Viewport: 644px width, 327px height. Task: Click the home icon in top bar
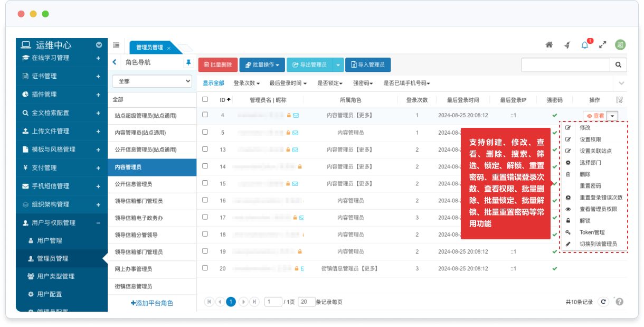pyautogui.click(x=549, y=45)
